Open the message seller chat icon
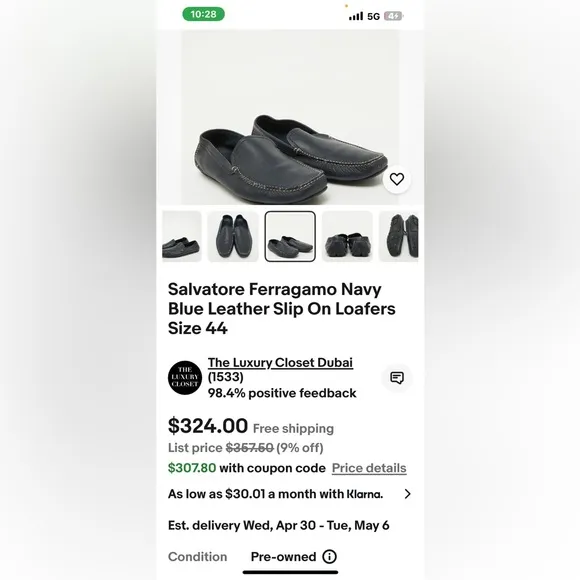 397,378
